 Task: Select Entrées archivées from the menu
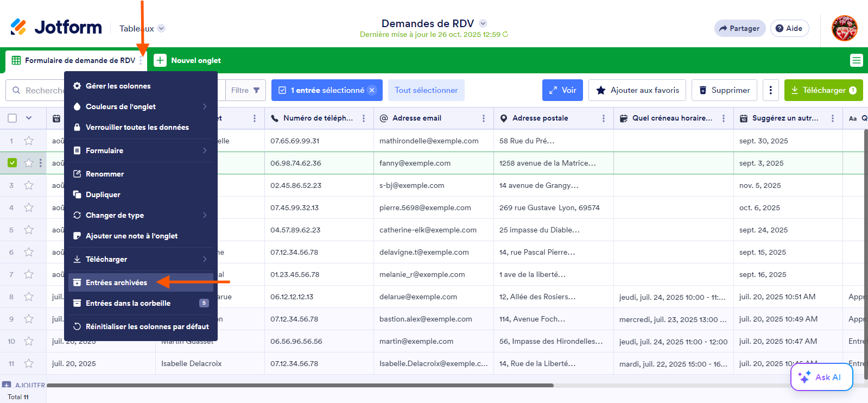point(116,282)
